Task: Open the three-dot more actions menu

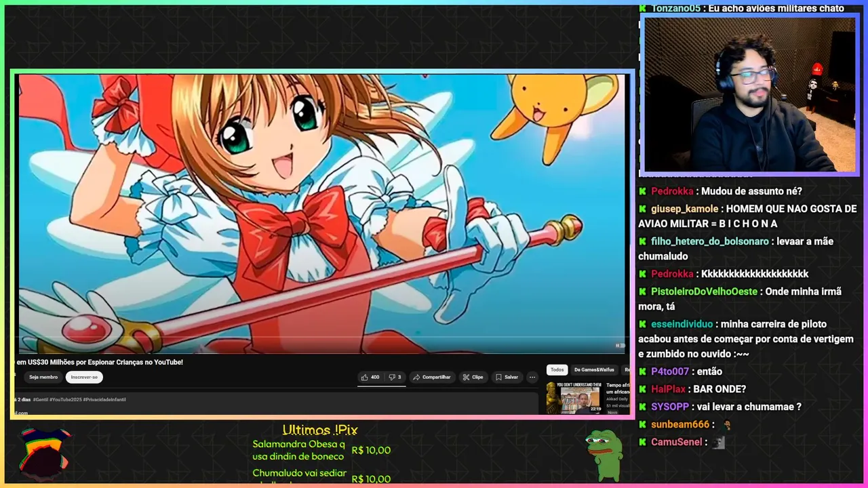Action: (x=532, y=377)
